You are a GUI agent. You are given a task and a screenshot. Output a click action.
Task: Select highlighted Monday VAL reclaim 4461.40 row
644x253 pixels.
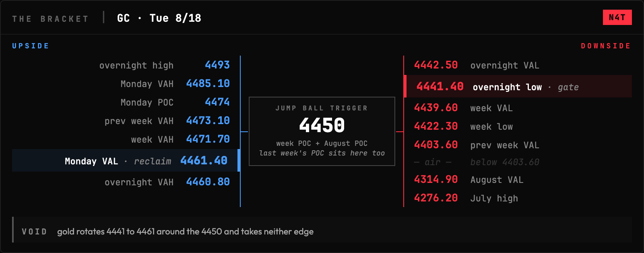126,160
